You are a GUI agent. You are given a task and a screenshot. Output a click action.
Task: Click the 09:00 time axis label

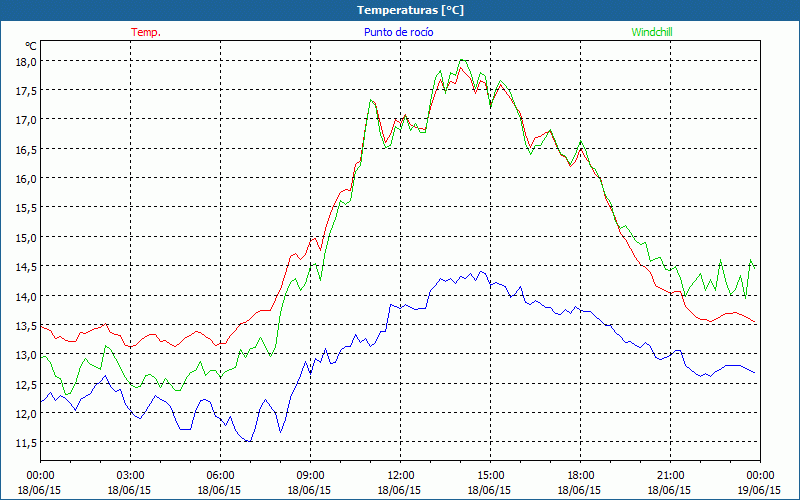click(x=310, y=476)
